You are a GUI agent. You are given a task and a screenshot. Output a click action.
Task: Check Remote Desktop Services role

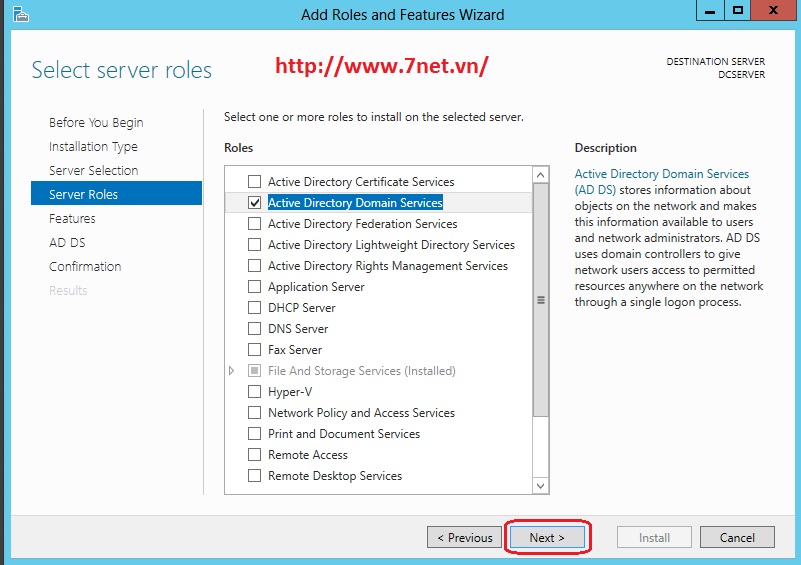[x=254, y=476]
